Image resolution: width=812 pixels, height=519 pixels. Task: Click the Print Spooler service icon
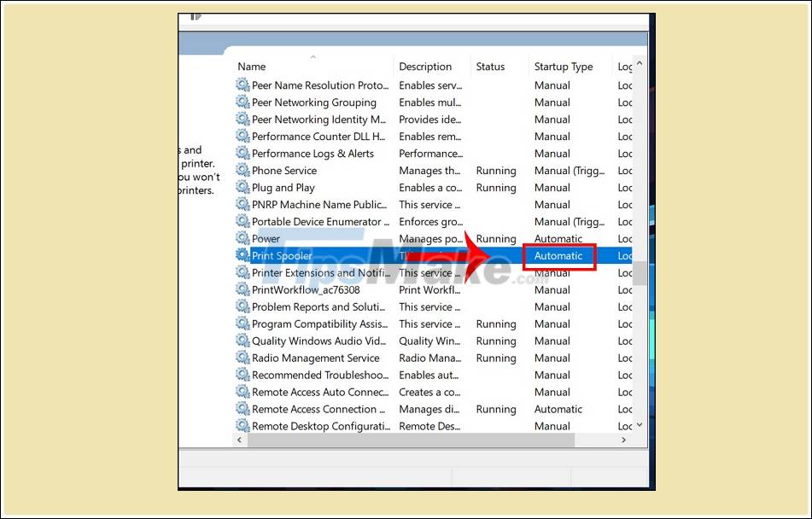[242, 255]
